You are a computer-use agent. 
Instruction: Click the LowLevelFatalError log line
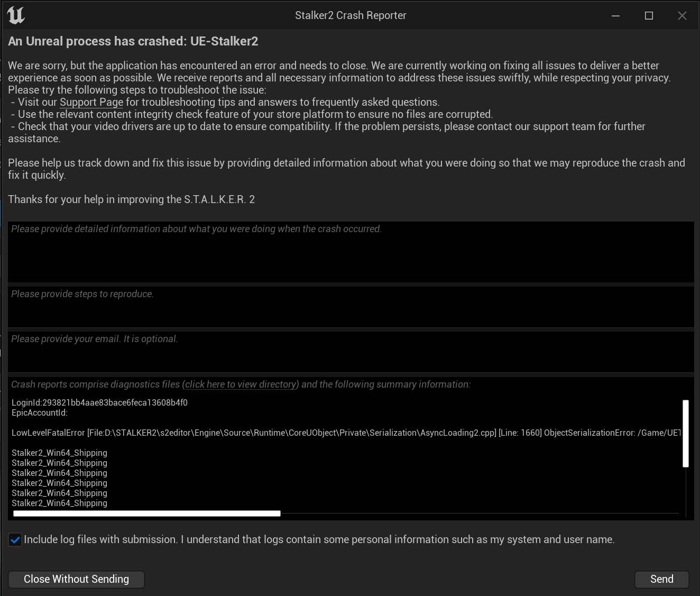pos(346,433)
